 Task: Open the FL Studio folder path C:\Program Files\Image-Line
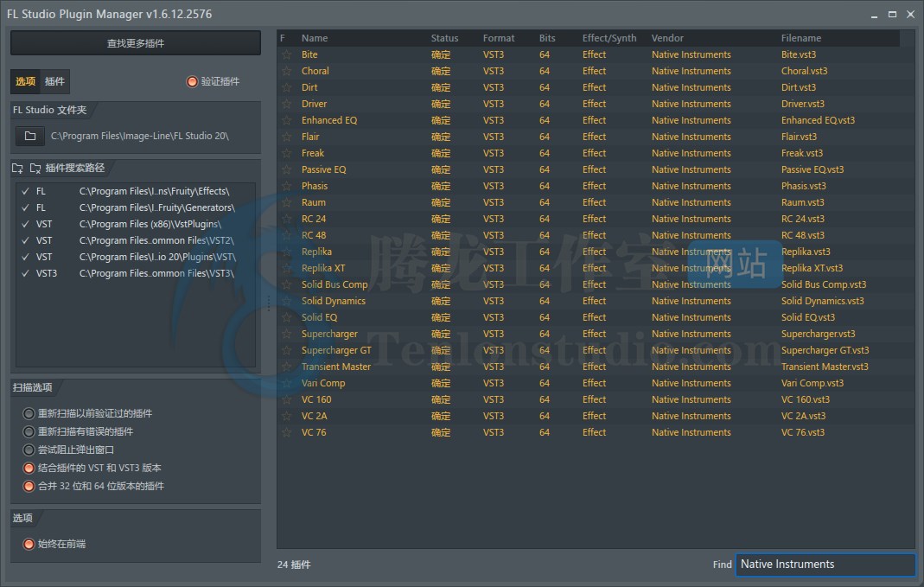pyautogui.click(x=140, y=136)
